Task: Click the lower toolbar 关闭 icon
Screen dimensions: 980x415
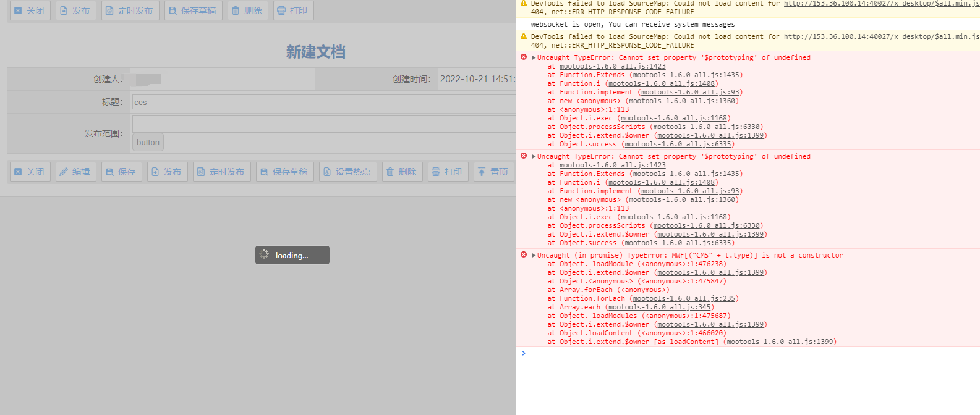Action: [x=18, y=172]
